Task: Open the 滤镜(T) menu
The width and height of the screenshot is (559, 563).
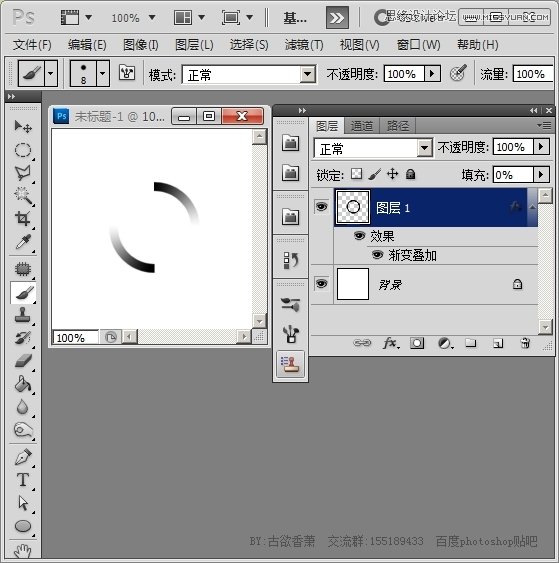Action: pyautogui.click(x=304, y=45)
